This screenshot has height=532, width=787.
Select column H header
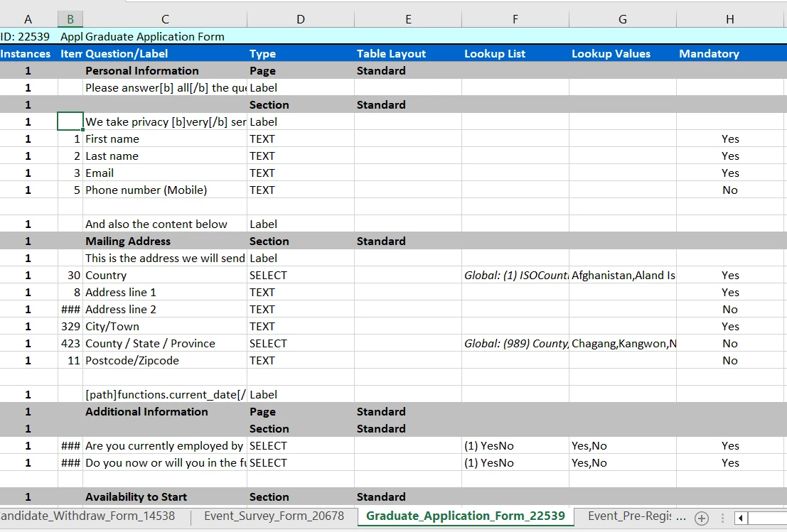point(730,19)
